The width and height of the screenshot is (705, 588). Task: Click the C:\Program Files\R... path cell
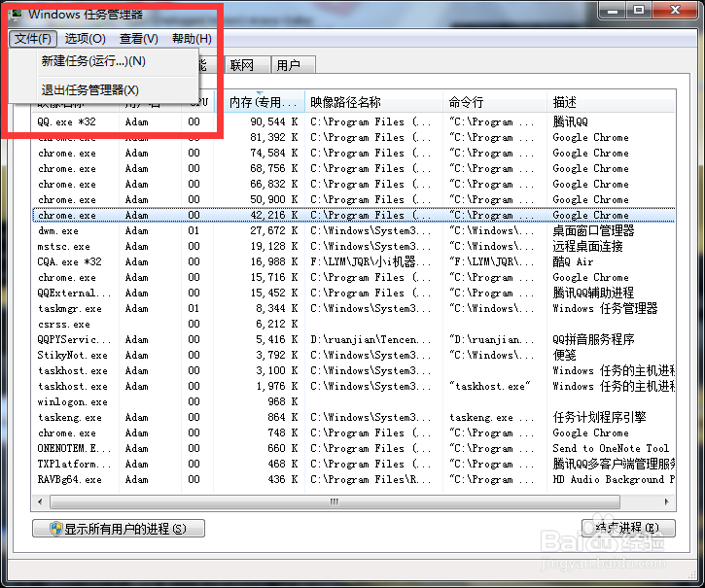[x=370, y=480]
